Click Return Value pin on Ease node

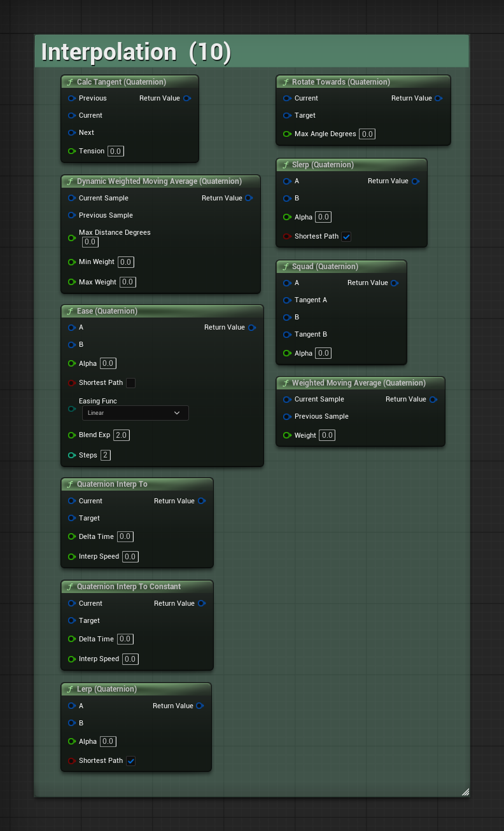251,327
